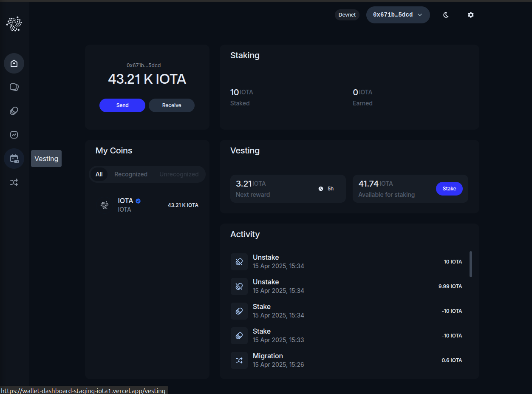Image resolution: width=532 pixels, height=394 pixels.
Task: Open the Assets icon in sidebar
Action: 14,87
